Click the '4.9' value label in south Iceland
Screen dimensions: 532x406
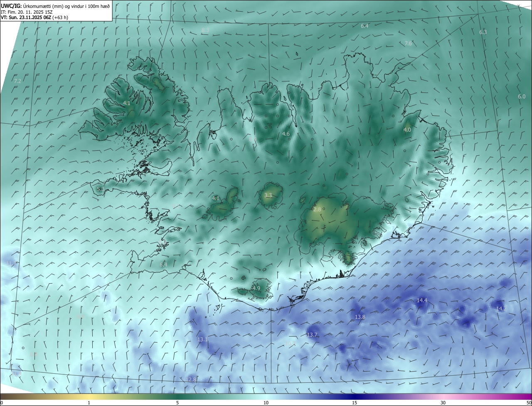(x=256, y=289)
